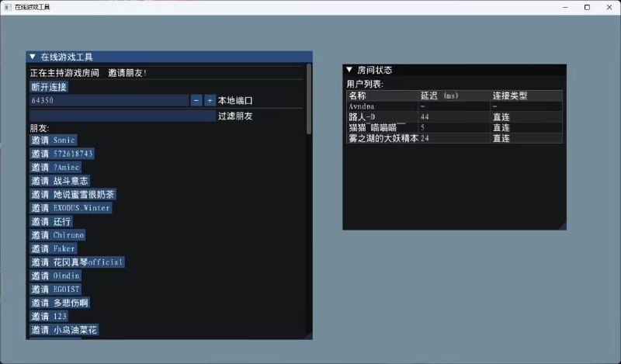Invite friend EXODUS_Winter
This screenshot has height=364, width=621.
71,207
